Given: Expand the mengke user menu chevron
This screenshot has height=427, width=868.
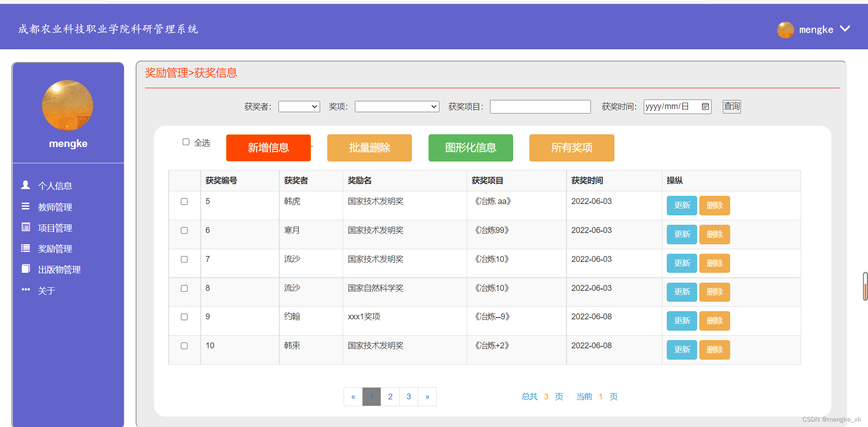Looking at the screenshot, I should 844,29.
